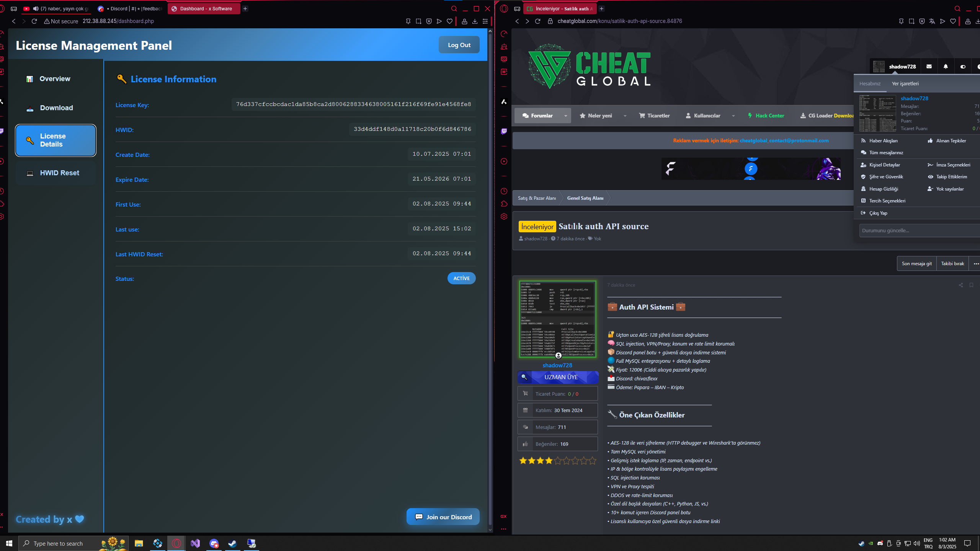Open the Overview section in license panel

pyautogui.click(x=56, y=79)
